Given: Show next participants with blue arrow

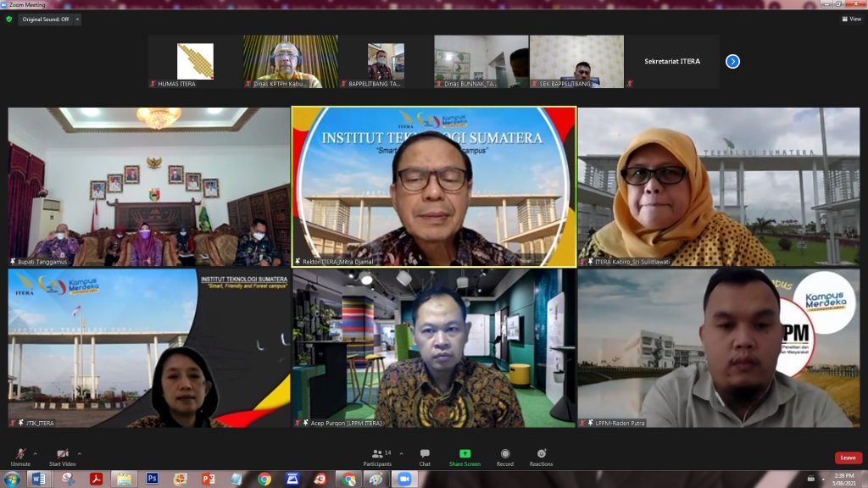Looking at the screenshot, I should [732, 61].
